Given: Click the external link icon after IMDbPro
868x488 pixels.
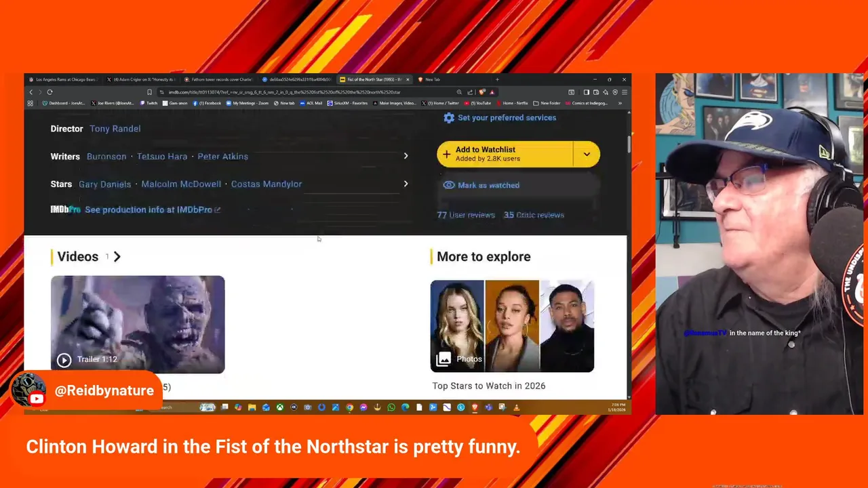Looking at the screenshot, I should 218,210.
